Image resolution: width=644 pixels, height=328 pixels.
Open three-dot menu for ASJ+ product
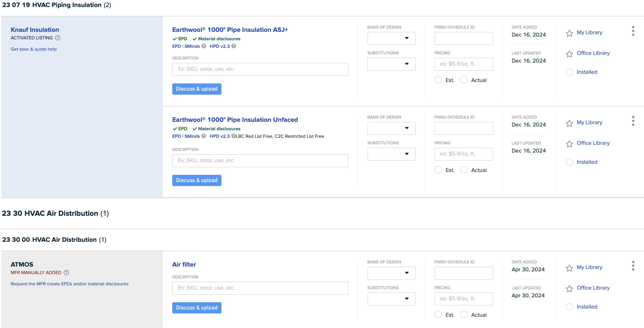pos(633,31)
